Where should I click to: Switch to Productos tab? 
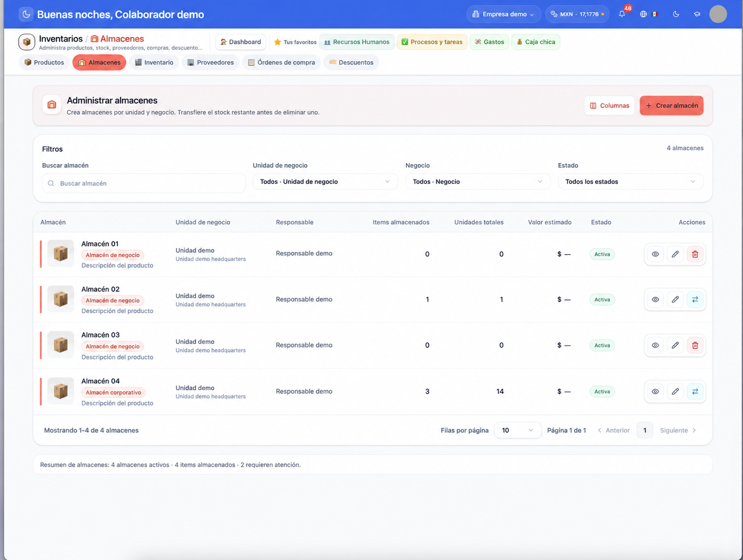coord(44,62)
